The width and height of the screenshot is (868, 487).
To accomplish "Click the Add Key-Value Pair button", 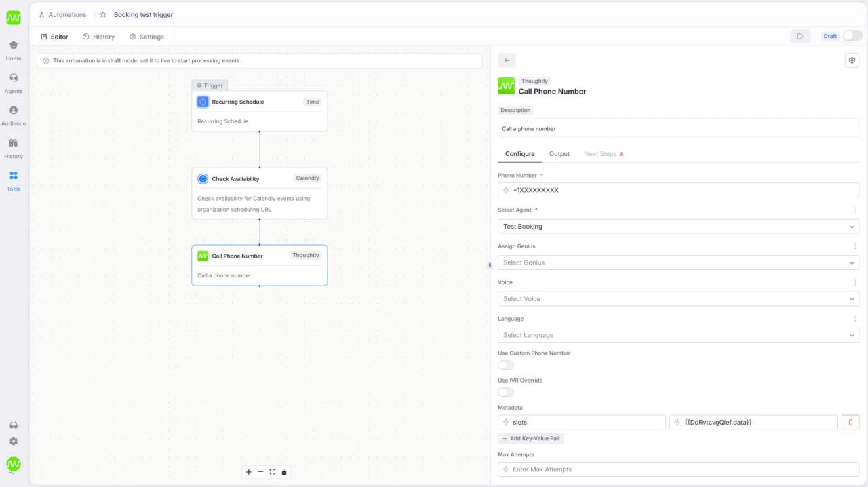I will click(x=531, y=438).
